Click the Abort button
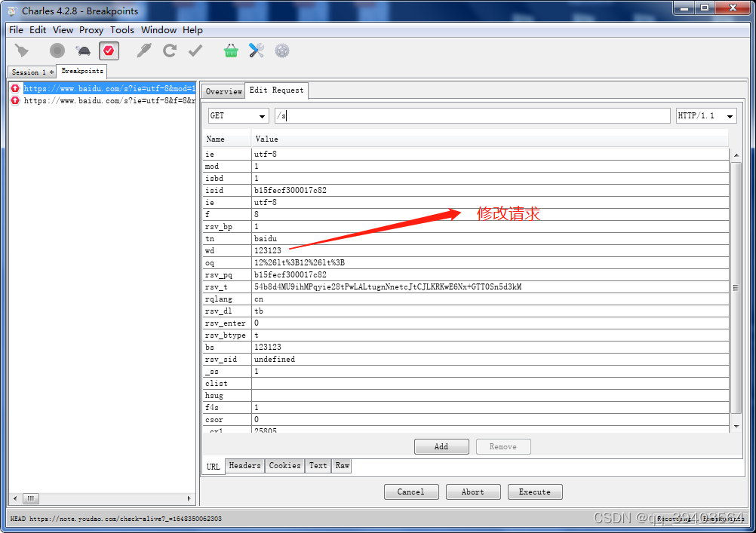 pyautogui.click(x=473, y=492)
